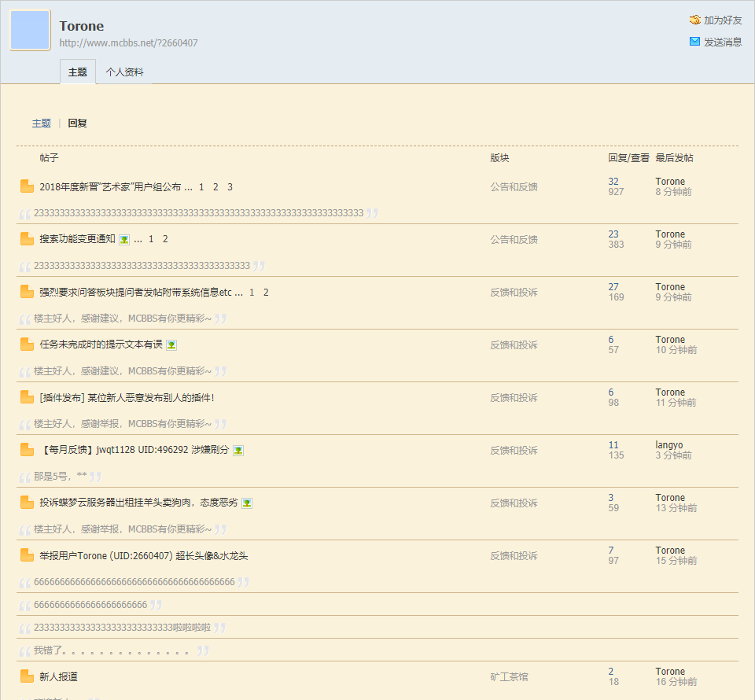This screenshot has height=700, width=755.
Task: Click the add friend handshake icon
Action: click(694, 20)
